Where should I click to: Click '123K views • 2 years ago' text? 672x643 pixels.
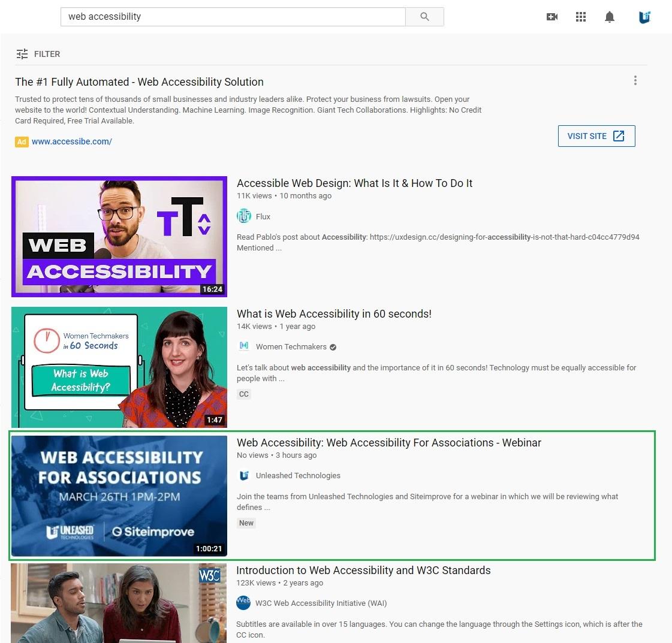[280, 583]
